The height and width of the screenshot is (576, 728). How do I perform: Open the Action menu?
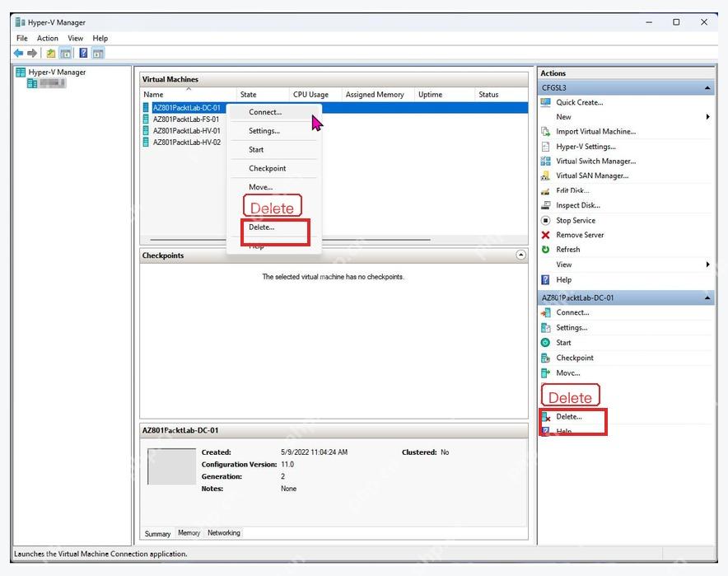point(48,38)
